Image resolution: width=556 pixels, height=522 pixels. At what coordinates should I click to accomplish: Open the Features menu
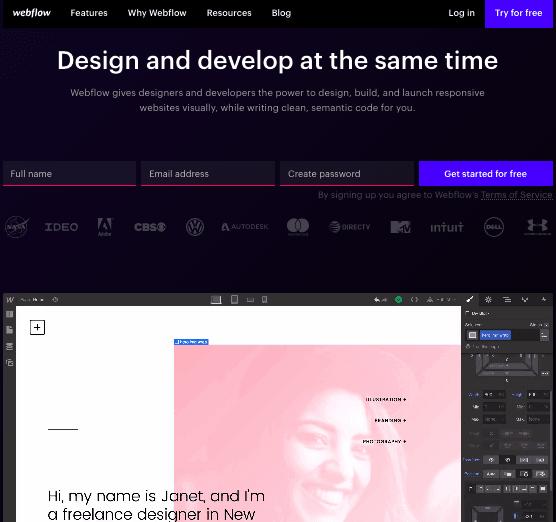click(x=89, y=13)
